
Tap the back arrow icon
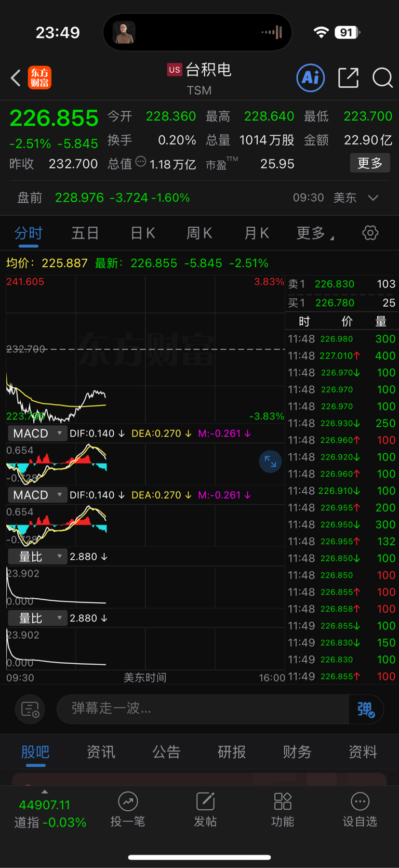click(x=16, y=78)
